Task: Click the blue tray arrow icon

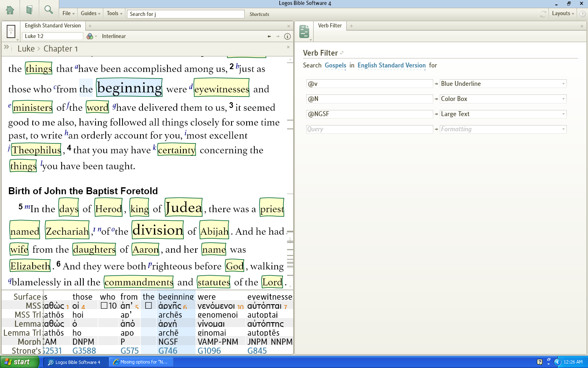Action: pyautogui.click(x=557, y=362)
